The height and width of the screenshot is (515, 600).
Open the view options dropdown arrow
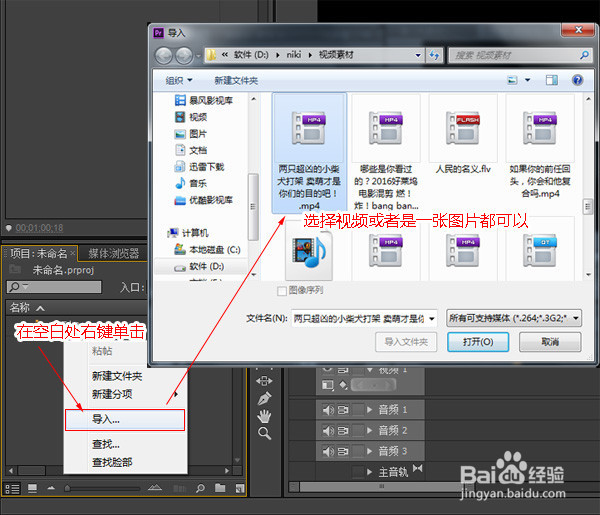click(528, 80)
